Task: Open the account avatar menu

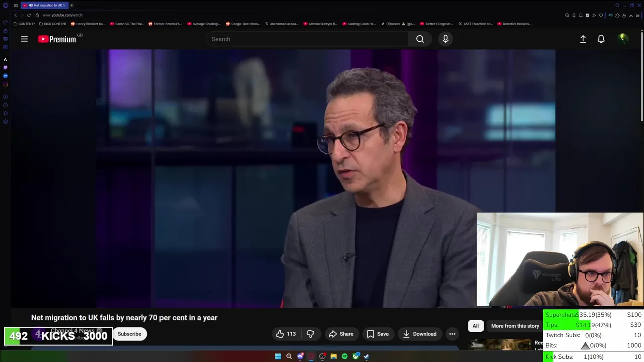Action: [623, 39]
